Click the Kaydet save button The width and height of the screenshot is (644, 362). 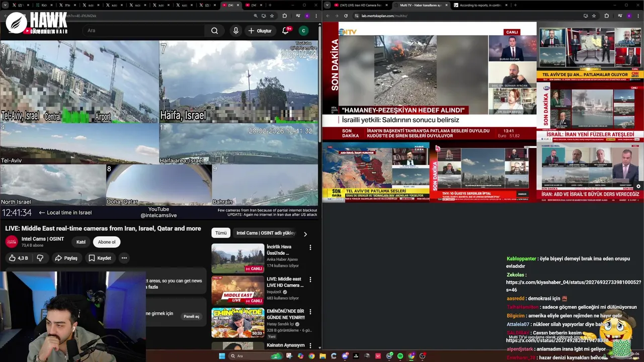pyautogui.click(x=100, y=258)
